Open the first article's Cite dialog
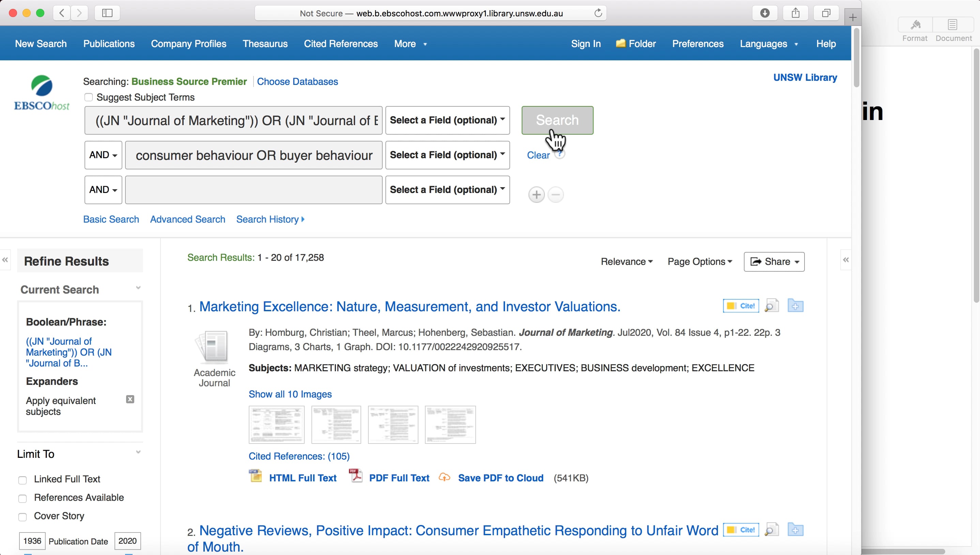The height and width of the screenshot is (555, 980). [x=740, y=305]
